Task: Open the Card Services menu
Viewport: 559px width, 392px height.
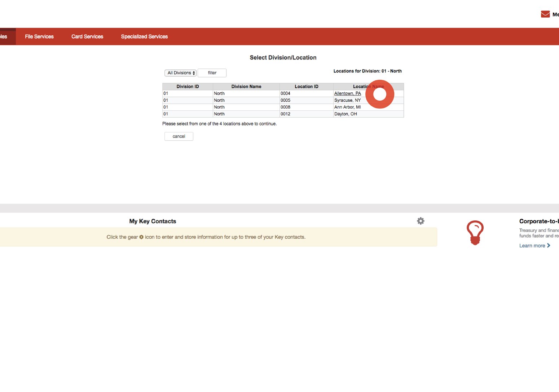Action: point(87,36)
